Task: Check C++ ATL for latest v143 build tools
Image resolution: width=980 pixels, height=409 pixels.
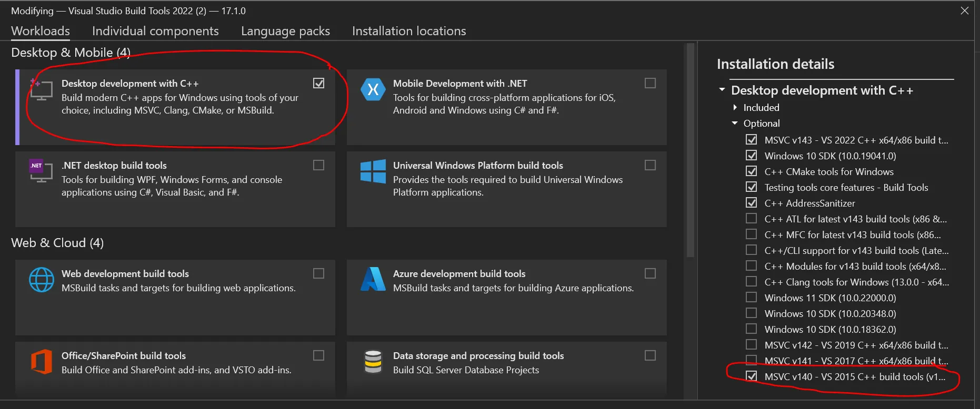Action: pos(751,219)
